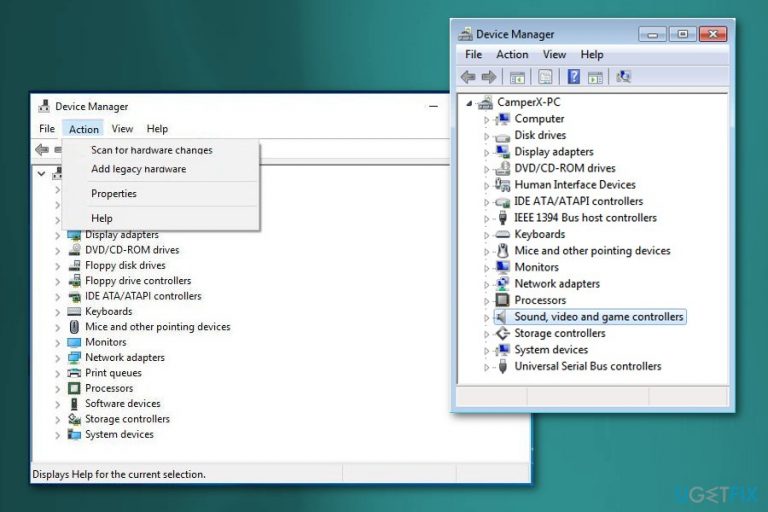This screenshot has width=768, height=512.
Task: Click IEEE 1394 Bus host controllers icon
Action: tap(503, 218)
